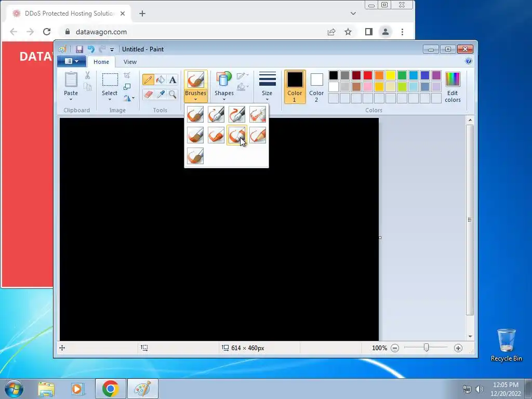Click the Recycle Bin desktop icon

click(506, 345)
